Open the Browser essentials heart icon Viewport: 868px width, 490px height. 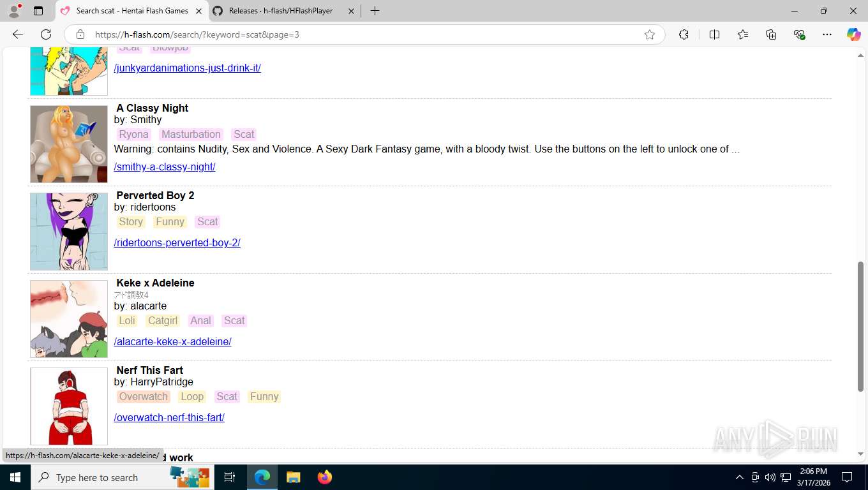(799, 34)
